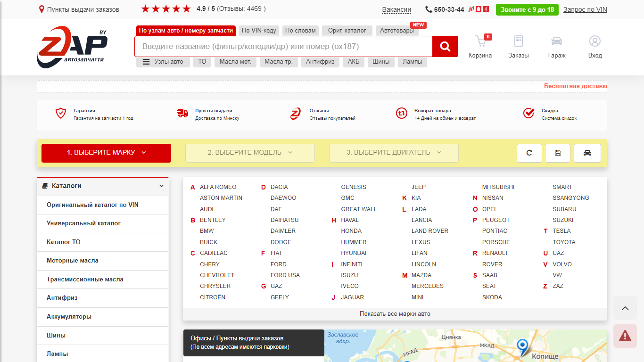This screenshot has height=362, width=644.
Task: Expand the 1. ВЫБЕРИТЕ МАРКУ dropdown
Action: pyautogui.click(x=106, y=153)
